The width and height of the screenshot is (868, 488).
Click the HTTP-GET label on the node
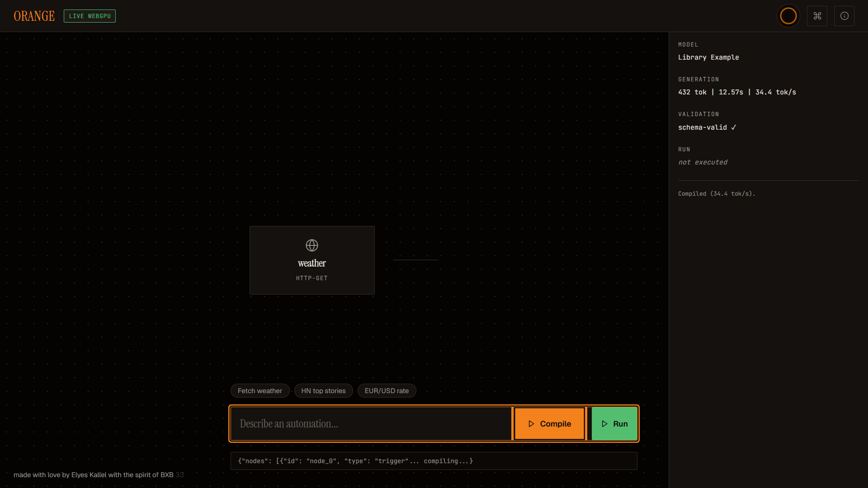coord(312,278)
